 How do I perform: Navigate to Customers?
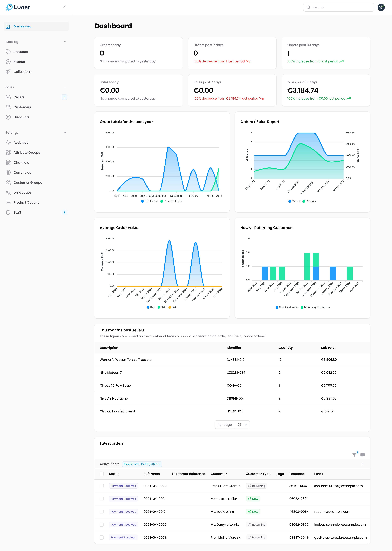click(36, 107)
